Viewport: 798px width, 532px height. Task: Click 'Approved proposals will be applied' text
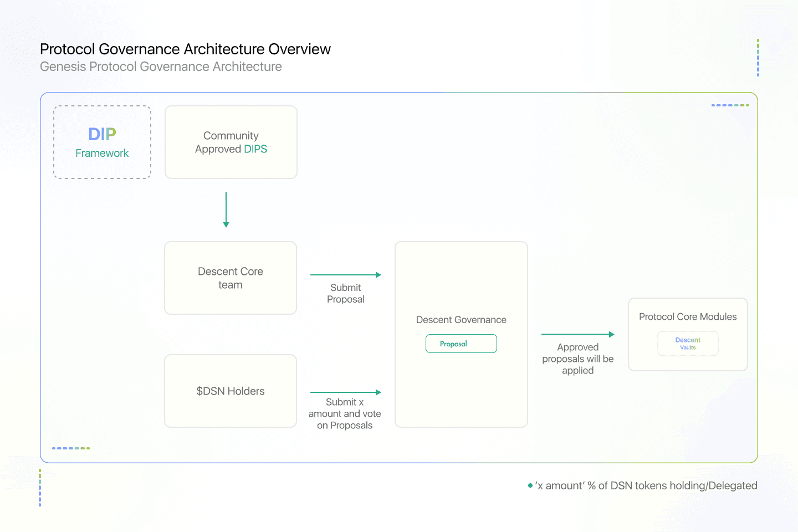point(577,359)
